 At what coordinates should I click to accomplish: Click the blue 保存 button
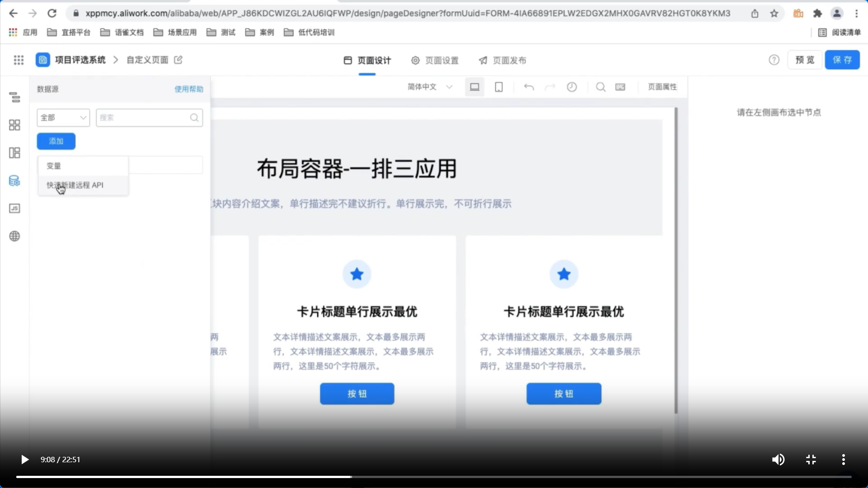pos(842,60)
